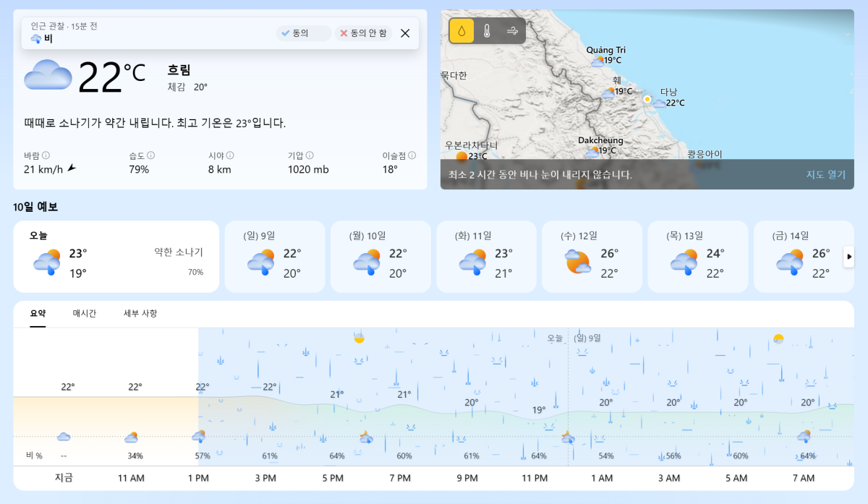Screen dimensions: 868x504
Task: Click the 21 km/h wind value
Action: pos(43,169)
